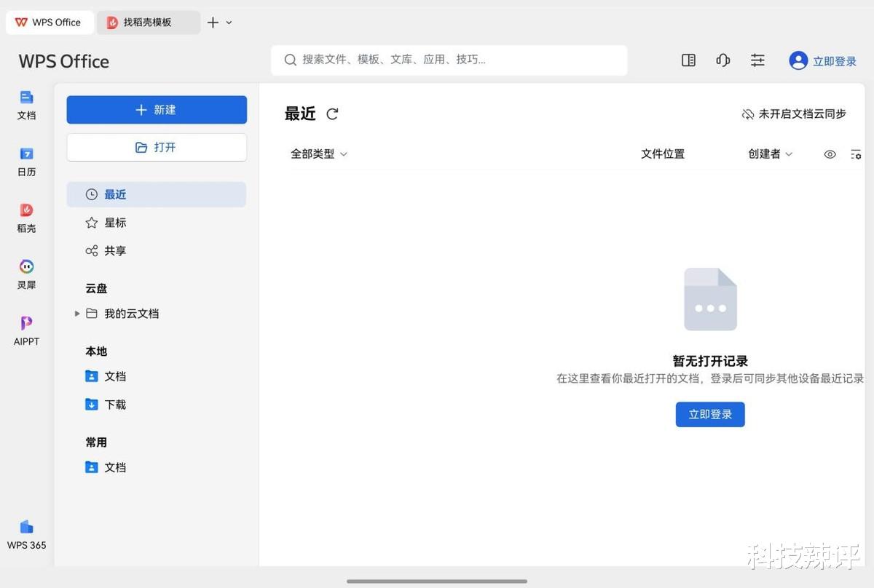Image resolution: width=874 pixels, height=588 pixels.
Task: Open the 创建者 dropdown
Action: coord(771,154)
